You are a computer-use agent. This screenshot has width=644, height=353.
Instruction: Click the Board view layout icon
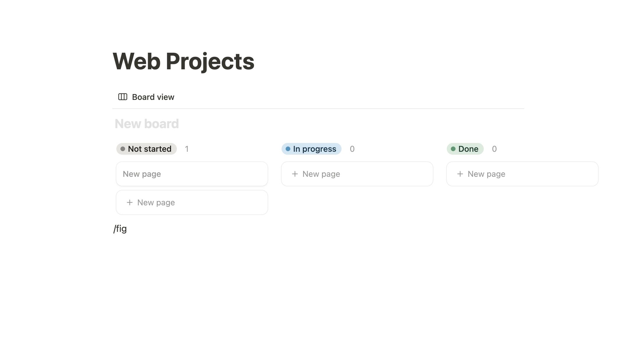(122, 97)
